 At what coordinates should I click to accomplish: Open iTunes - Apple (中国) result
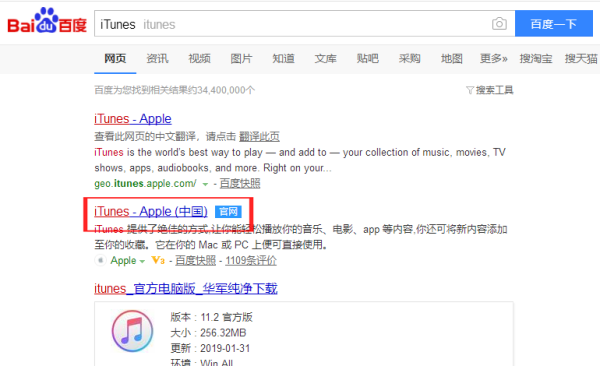151,211
